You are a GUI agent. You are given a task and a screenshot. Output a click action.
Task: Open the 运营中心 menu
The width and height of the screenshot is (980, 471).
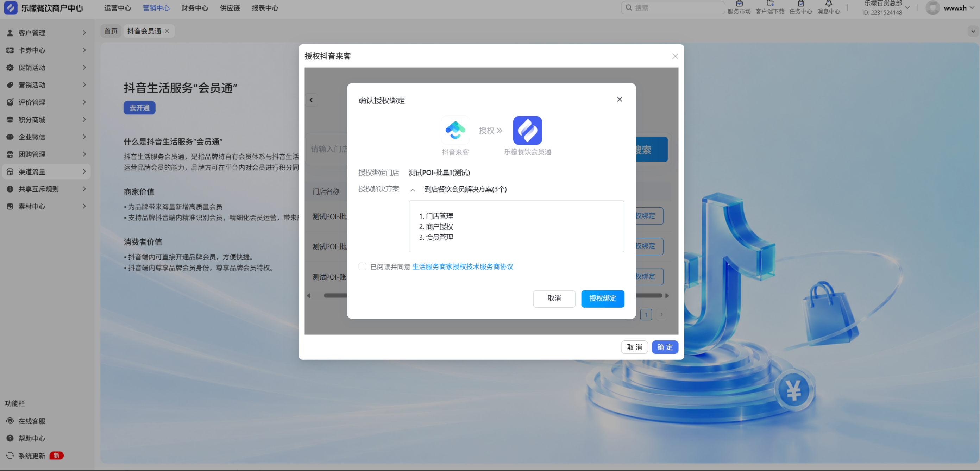(118, 8)
